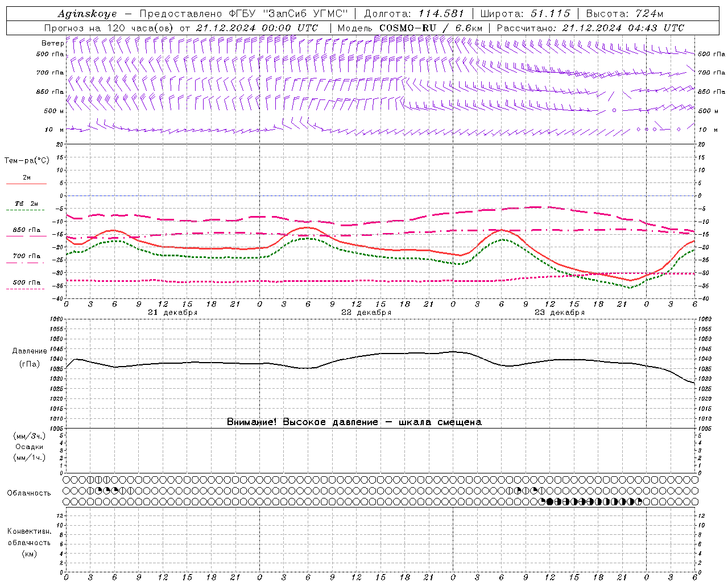Image resolution: width=728 pixels, height=582 pixels.
Task: Click the dash-dot line sample under 700 гПа legend
Action: 26,263
